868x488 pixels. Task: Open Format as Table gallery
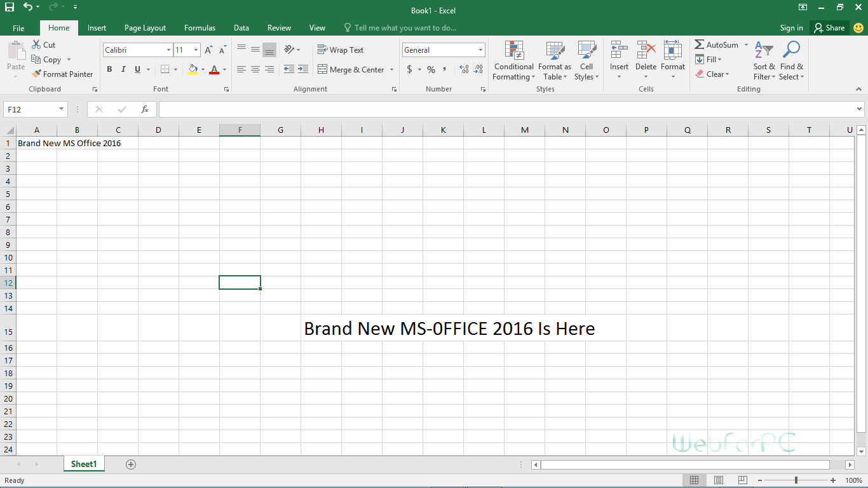(x=555, y=61)
